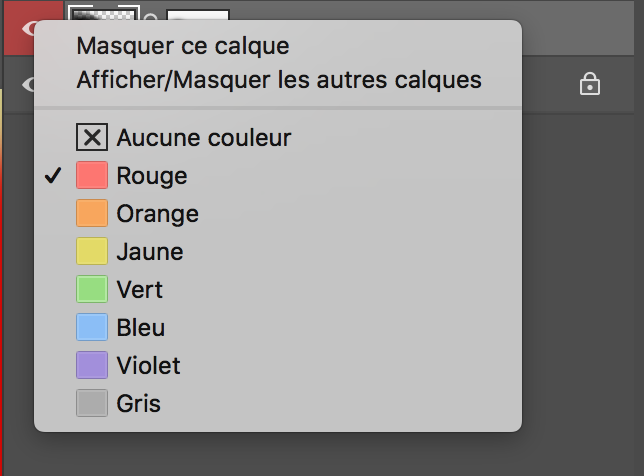Image resolution: width=644 pixels, height=476 pixels.
Task: Select "Aucune couleur" option
Action: [x=203, y=137]
